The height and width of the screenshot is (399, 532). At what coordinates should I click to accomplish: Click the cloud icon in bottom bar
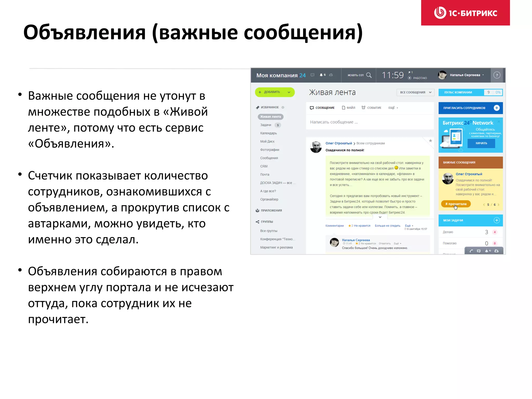(496, 251)
